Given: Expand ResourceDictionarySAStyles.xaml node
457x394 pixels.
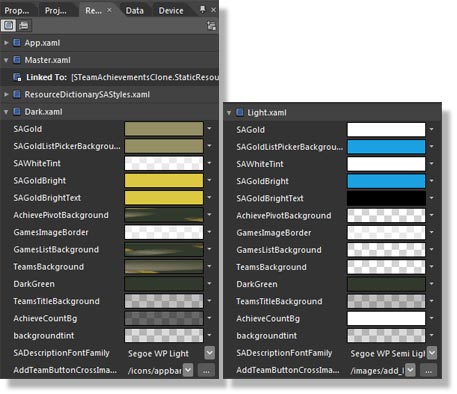Looking at the screenshot, I should [6, 94].
